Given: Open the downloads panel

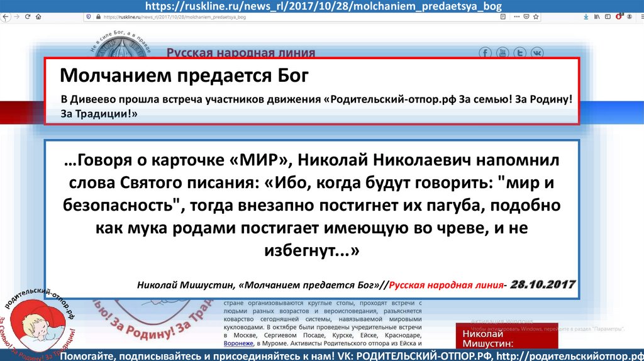Looking at the screenshot, I should (586, 17).
